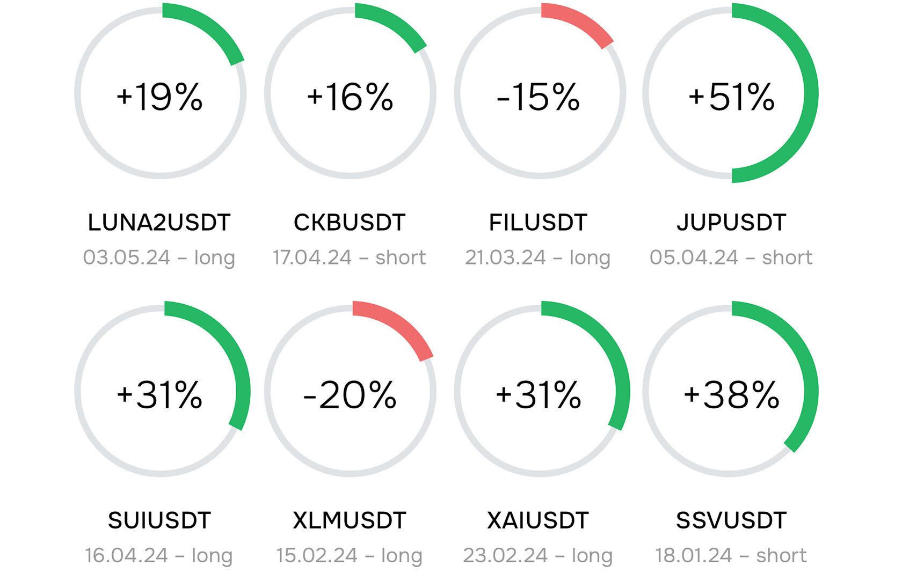
Task: Click the XAIUSDT +31% circular gauge
Action: click(x=541, y=391)
